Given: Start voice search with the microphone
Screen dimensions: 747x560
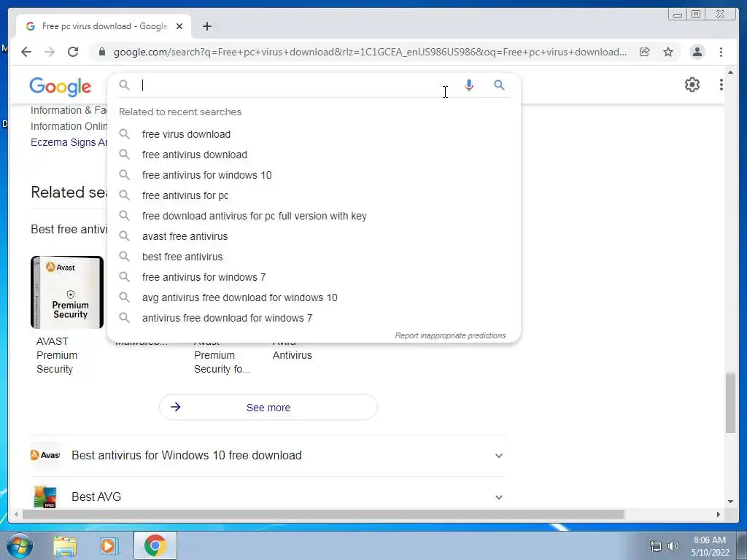Looking at the screenshot, I should (469, 85).
